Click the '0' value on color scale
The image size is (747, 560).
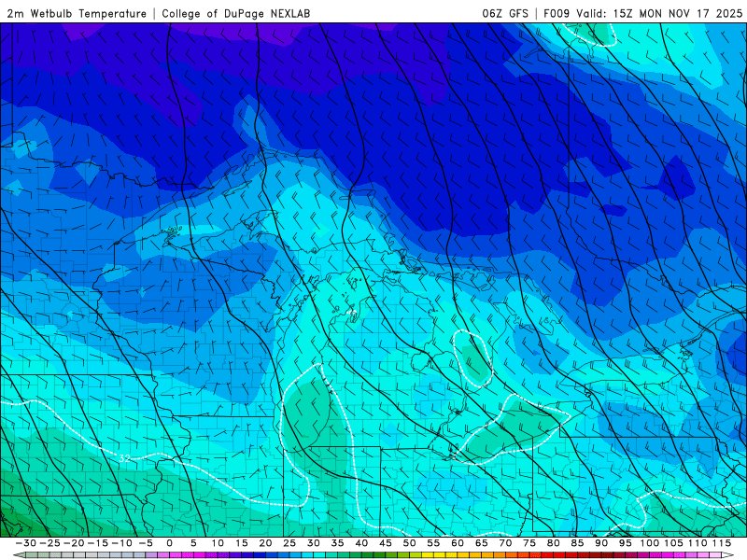169,543
